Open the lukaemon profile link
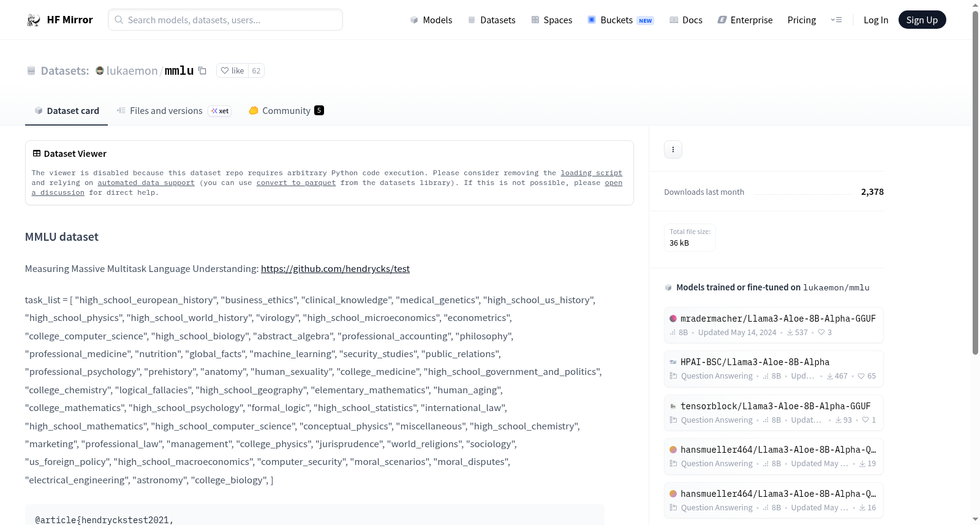980x525 pixels. click(x=132, y=71)
